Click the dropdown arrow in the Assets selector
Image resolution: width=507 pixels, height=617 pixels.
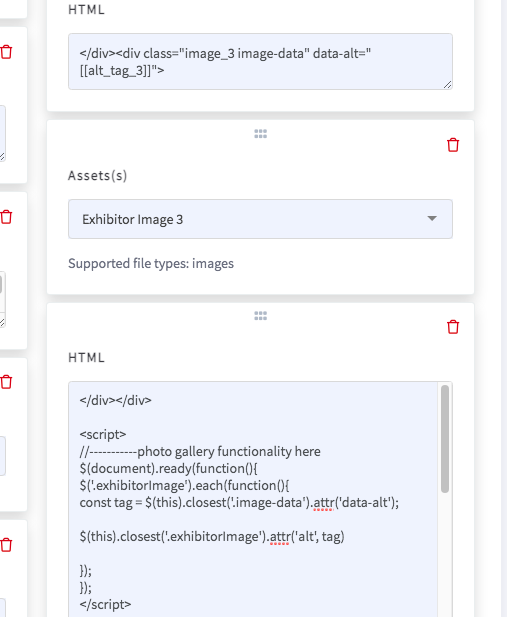[432, 218]
